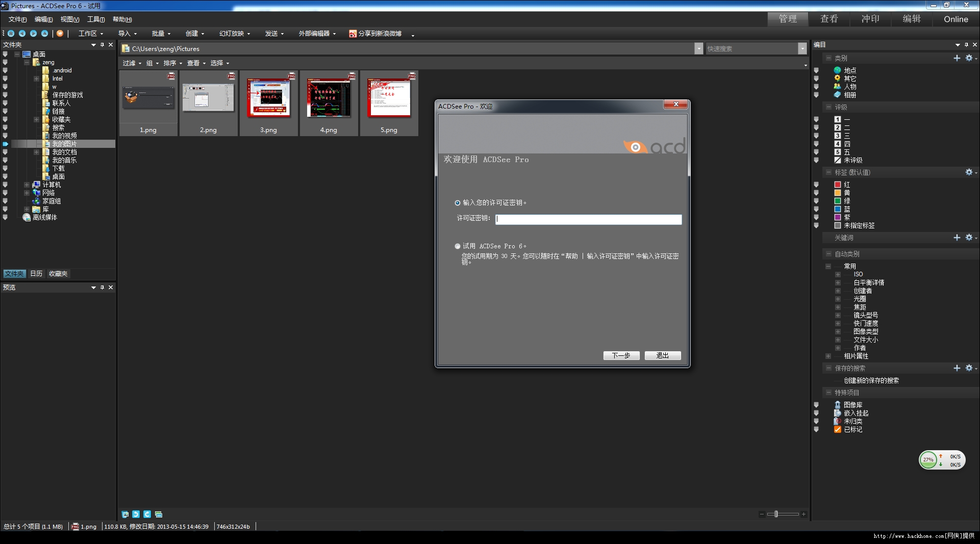The height and width of the screenshot is (544, 980).
Task: Click zoom in plus icon beside thumbnail slider
Action: tap(803, 514)
